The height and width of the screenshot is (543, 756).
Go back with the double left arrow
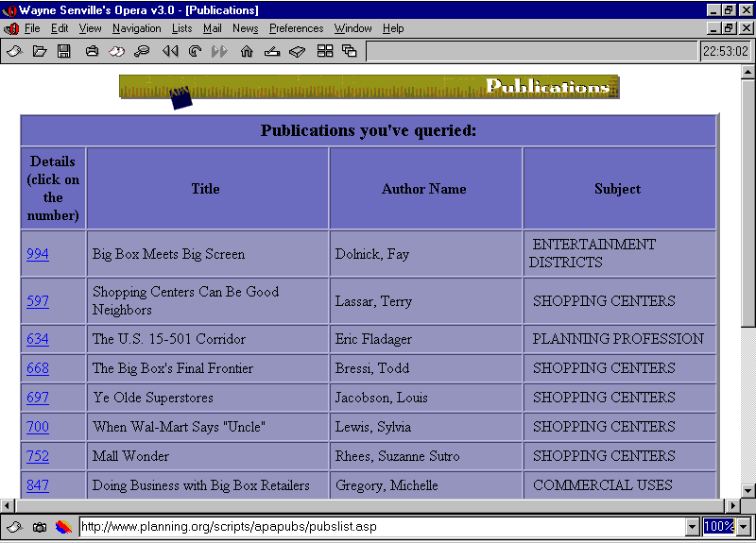pos(170,51)
